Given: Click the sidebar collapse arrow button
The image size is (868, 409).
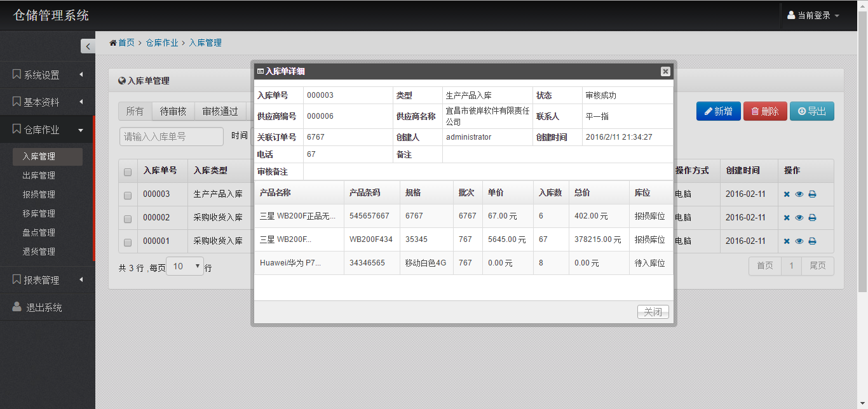Looking at the screenshot, I should click(88, 46).
